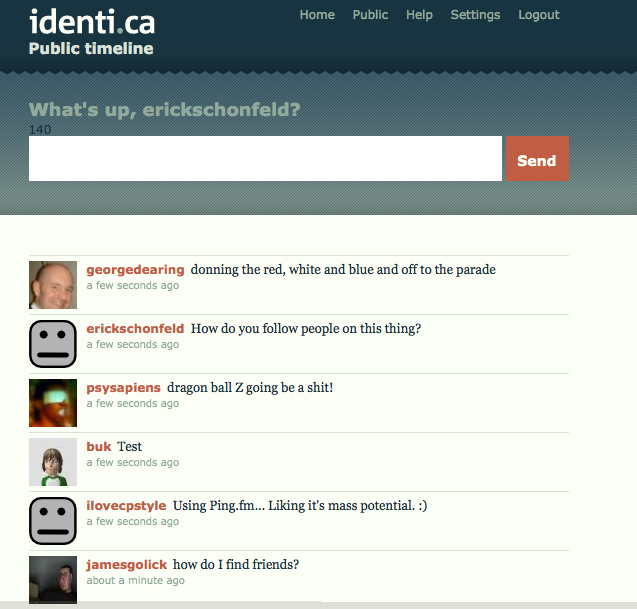Viewport: 637px width, 609px height.
Task: Open jamesgolick's 'about a minute ago' timestamp
Action: pos(135,581)
